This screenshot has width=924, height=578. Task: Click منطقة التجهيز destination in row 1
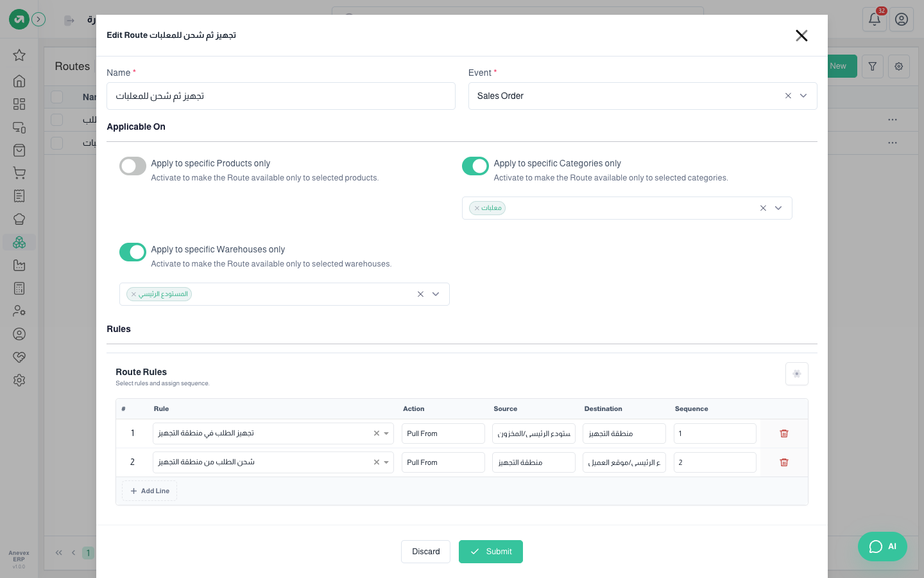coord(624,433)
